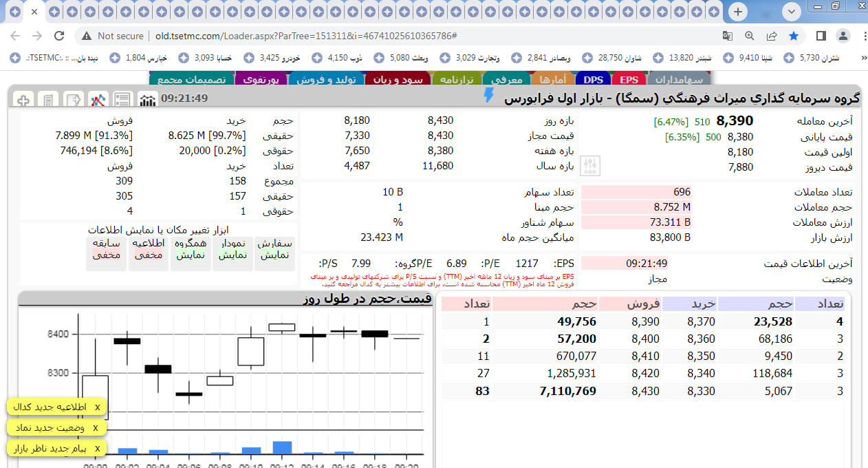This screenshot has width=868, height=468.
Task: Open the slider settings icon next to price range
Action: 591,165
